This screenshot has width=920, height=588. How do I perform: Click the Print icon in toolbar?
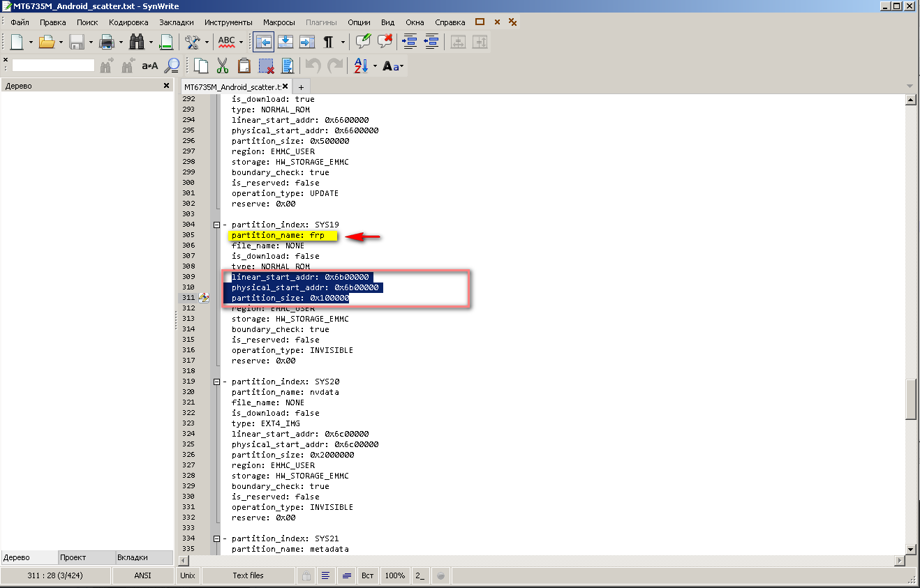(x=107, y=43)
